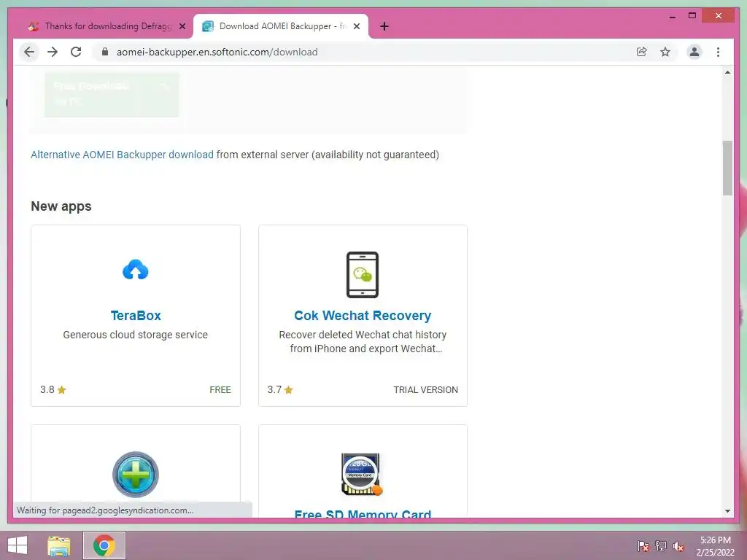This screenshot has width=747, height=560.
Task: Open the network tray icon
Action: tap(661, 546)
